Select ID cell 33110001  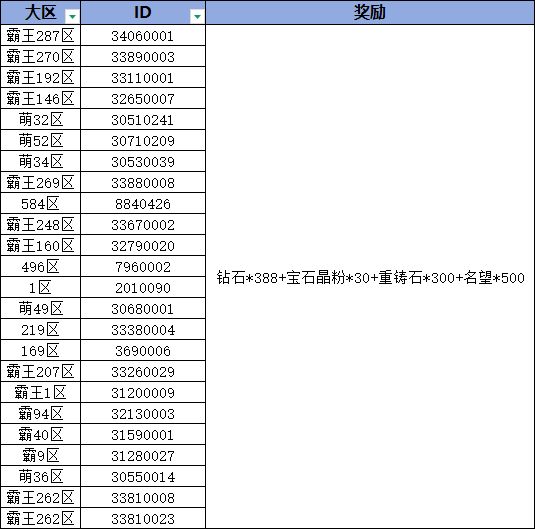pyautogui.click(x=143, y=77)
